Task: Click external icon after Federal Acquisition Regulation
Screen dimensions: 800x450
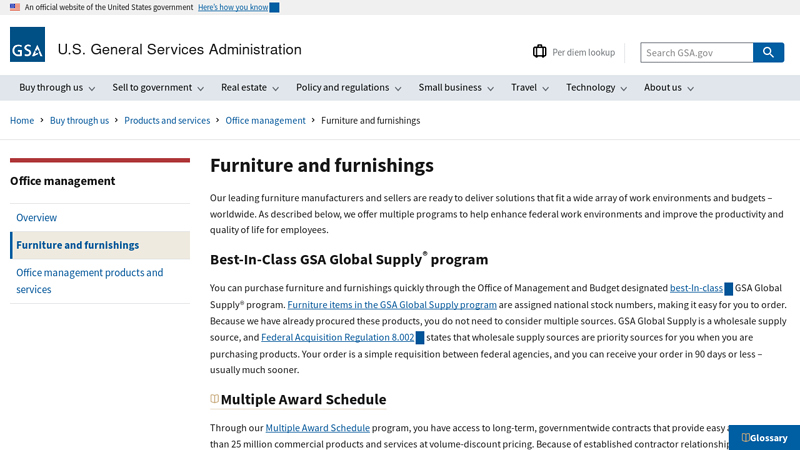Action: [x=420, y=338]
